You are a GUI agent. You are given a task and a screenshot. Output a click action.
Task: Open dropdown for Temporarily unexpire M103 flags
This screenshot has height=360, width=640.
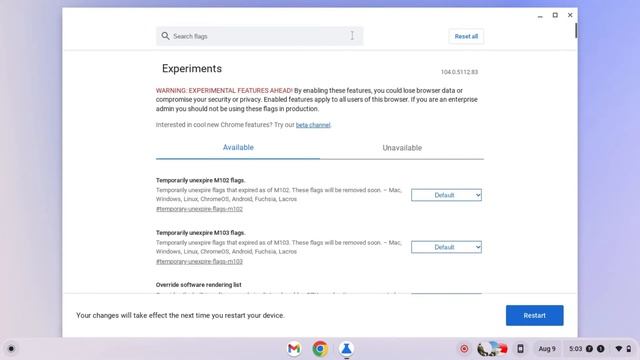(446, 247)
